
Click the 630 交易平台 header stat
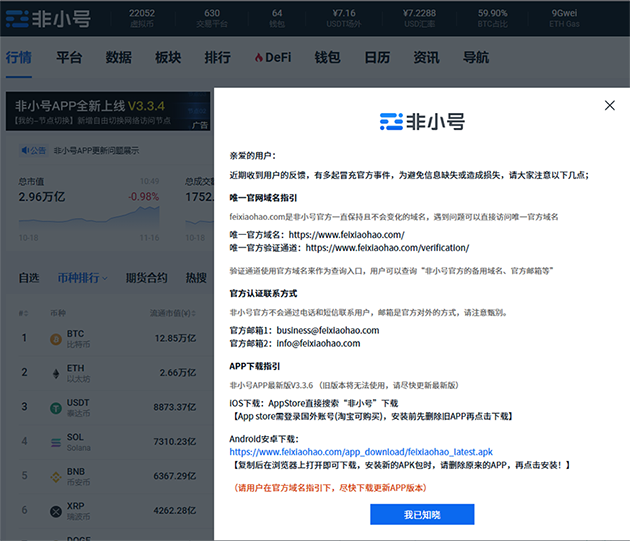click(212, 18)
